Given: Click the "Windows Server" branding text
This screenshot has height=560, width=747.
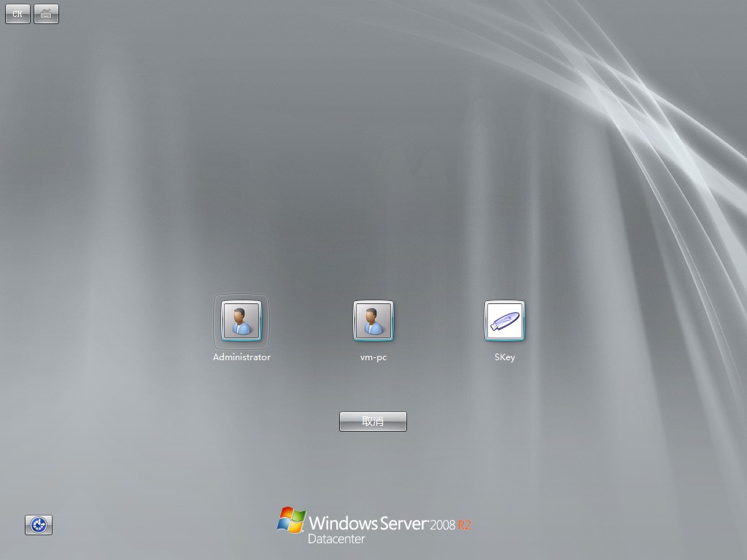Looking at the screenshot, I should coord(368,523).
